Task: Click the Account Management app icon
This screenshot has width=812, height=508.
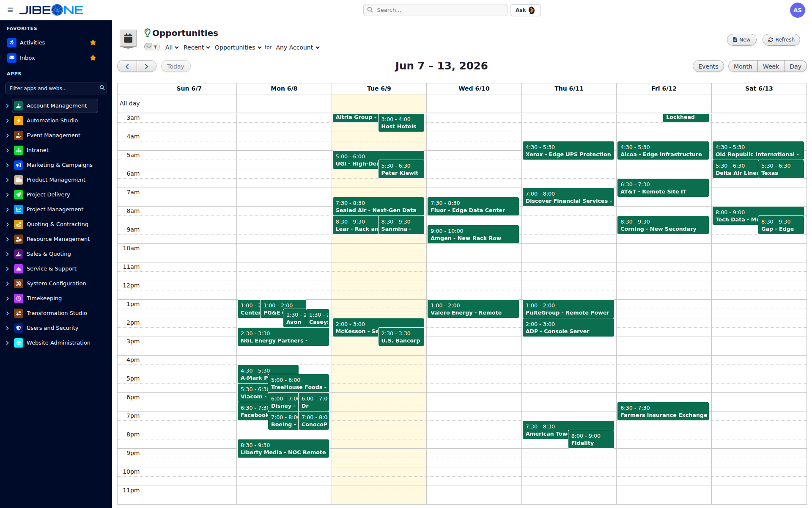Action: coord(19,106)
